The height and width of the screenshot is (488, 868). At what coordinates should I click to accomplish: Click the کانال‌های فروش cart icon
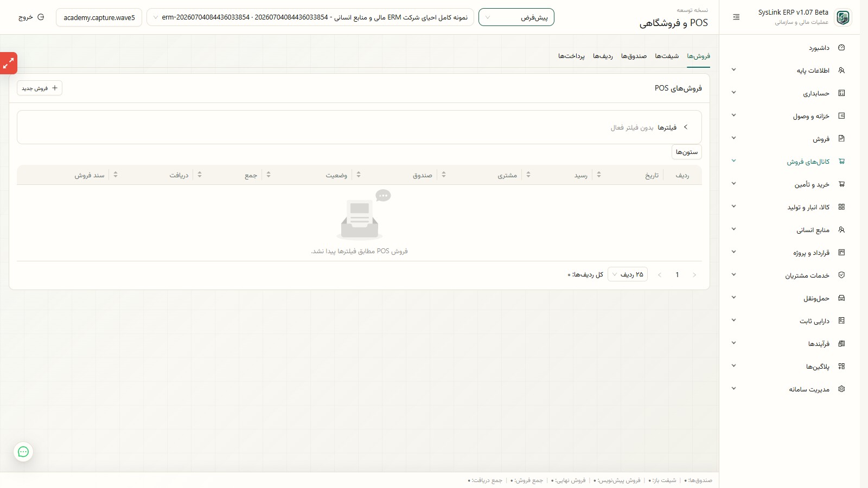(x=841, y=162)
